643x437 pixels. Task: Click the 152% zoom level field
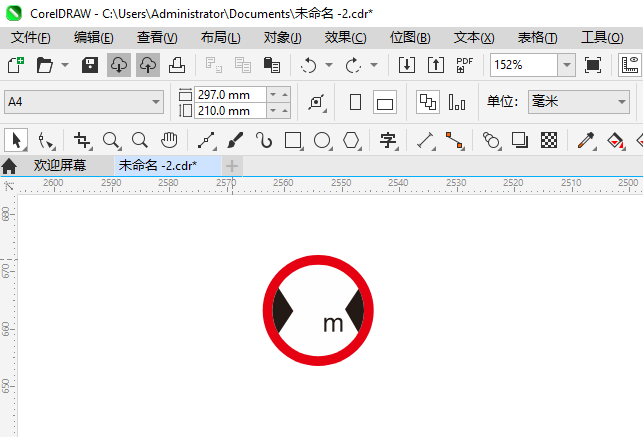point(524,65)
